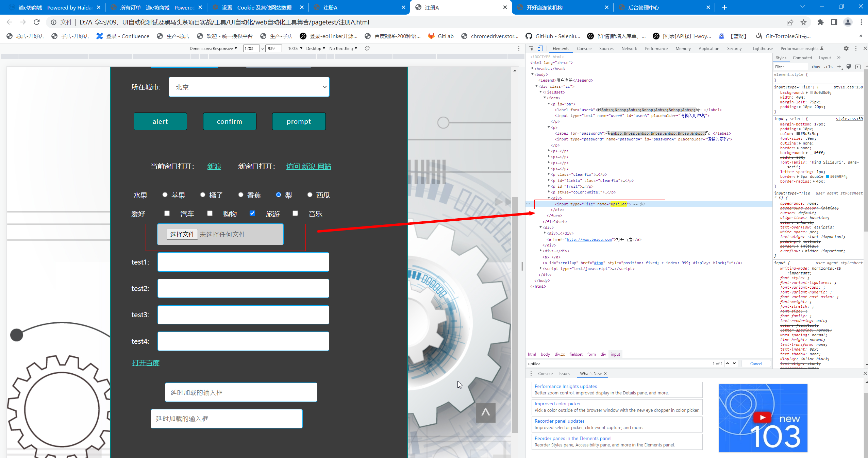Click the #03A9F4 border color swatch
Viewport: 868px width, 458px height.
(x=828, y=176)
